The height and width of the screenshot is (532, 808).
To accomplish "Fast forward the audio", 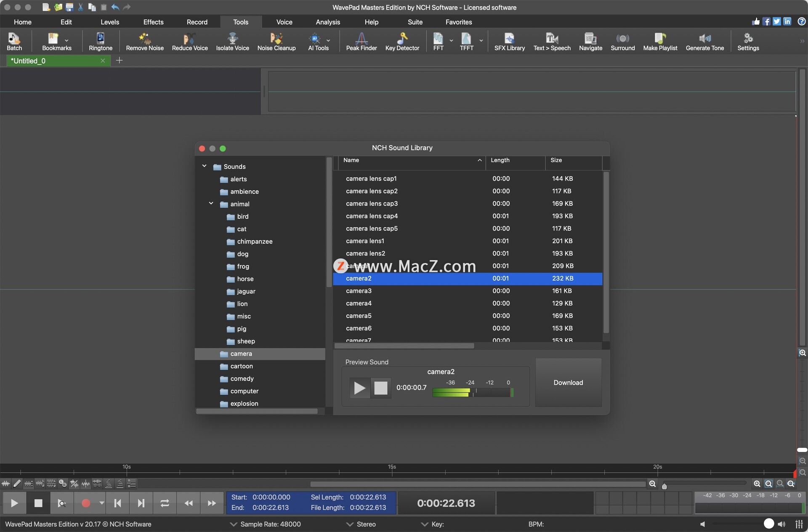I will (212, 503).
